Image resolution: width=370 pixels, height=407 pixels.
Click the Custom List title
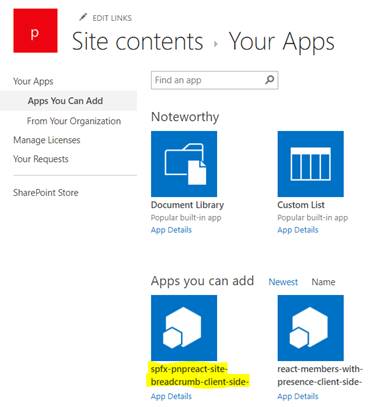pos(301,205)
